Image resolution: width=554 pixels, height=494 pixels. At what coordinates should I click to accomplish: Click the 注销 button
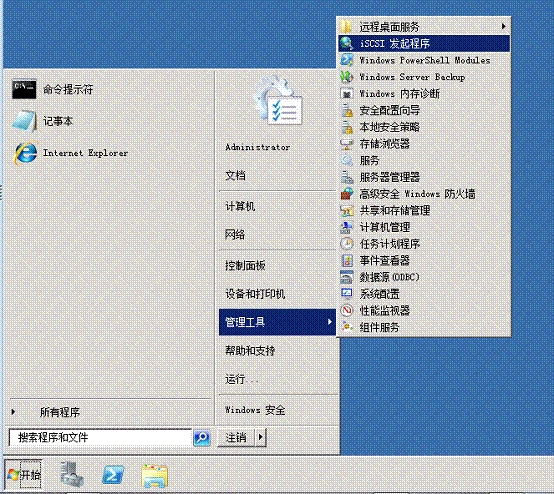coord(236,438)
